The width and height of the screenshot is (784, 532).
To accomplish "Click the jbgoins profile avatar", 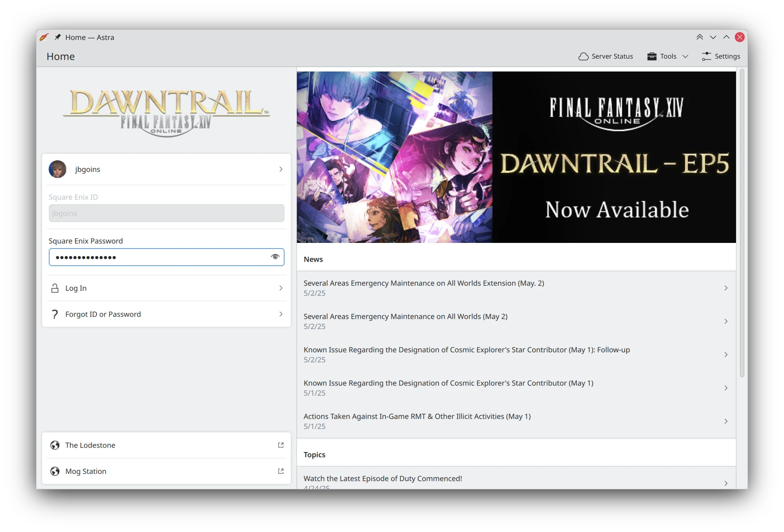I will (x=57, y=169).
